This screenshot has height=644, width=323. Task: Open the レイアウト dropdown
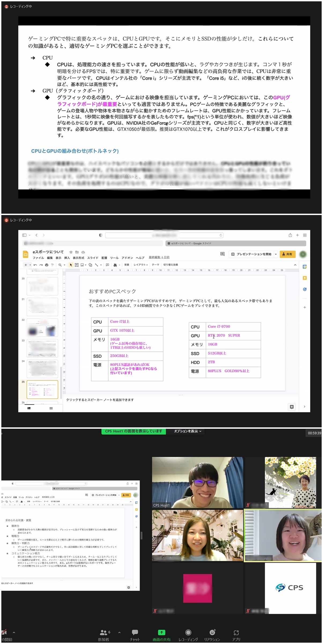coord(141,265)
